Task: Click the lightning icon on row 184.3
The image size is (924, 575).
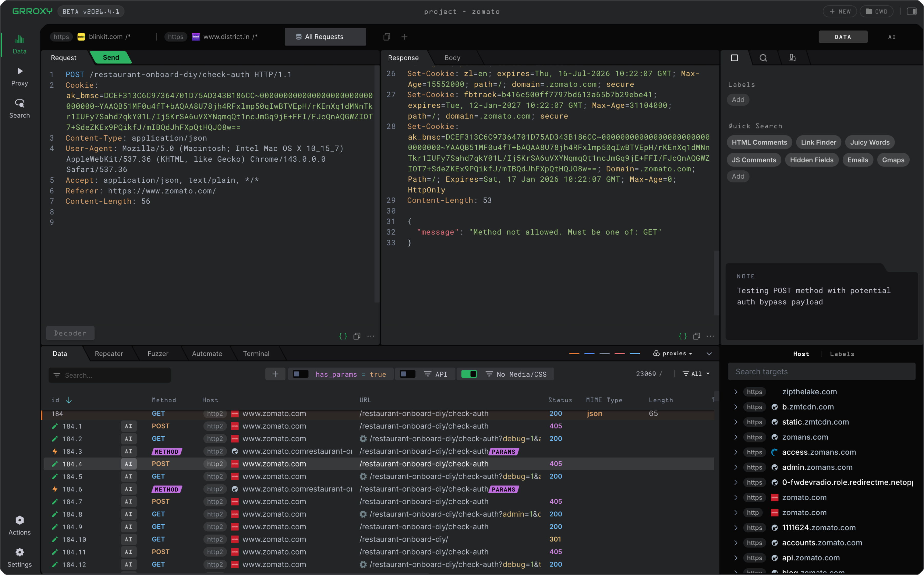Action: click(x=55, y=451)
